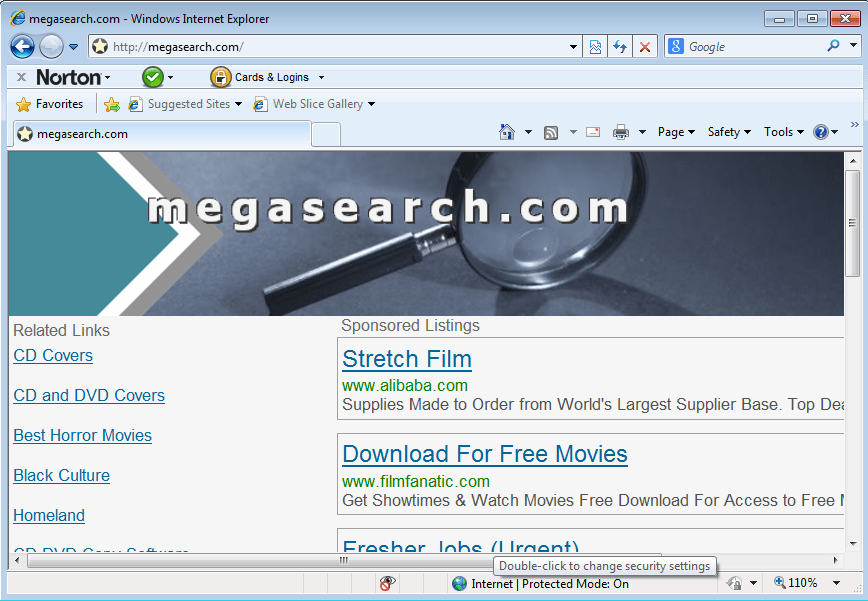Expand the address bar URL history dropdown
This screenshot has height=601, width=868.
tap(574, 47)
